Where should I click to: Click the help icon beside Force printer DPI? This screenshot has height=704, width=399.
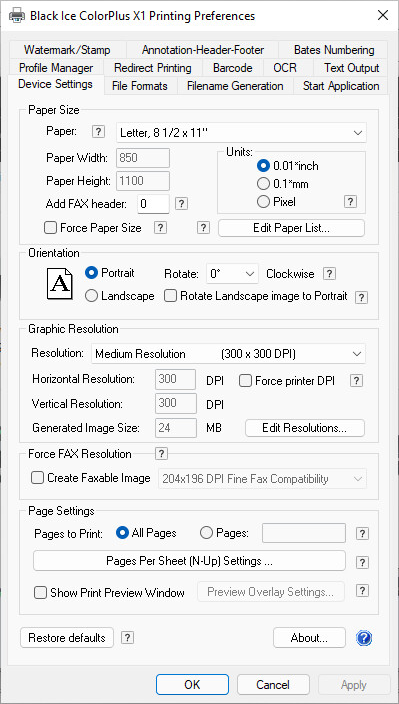(x=356, y=381)
